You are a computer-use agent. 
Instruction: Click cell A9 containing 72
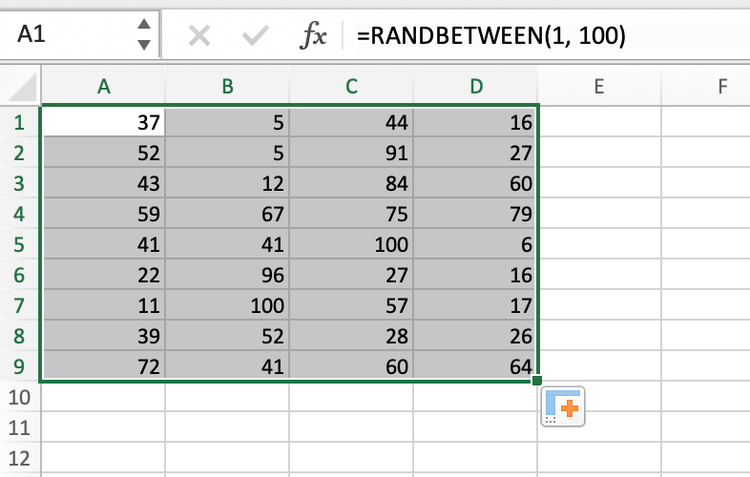[103, 366]
